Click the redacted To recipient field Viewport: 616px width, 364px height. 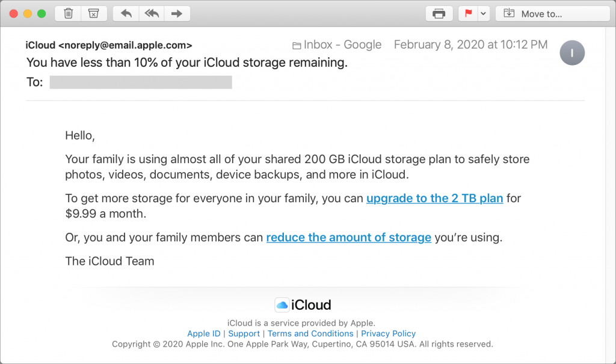tap(141, 82)
